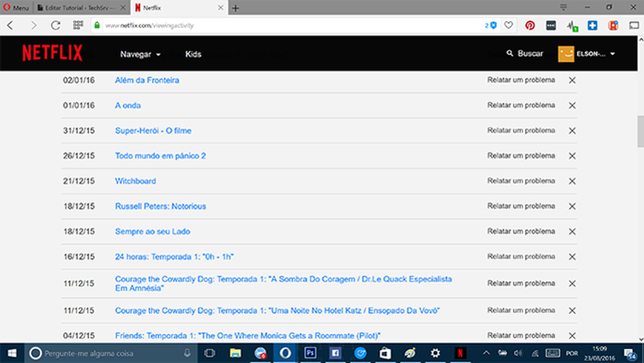Open Task View from the taskbar
Image resolution: width=644 pixels, height=363 pixels.
coord(210,353)
